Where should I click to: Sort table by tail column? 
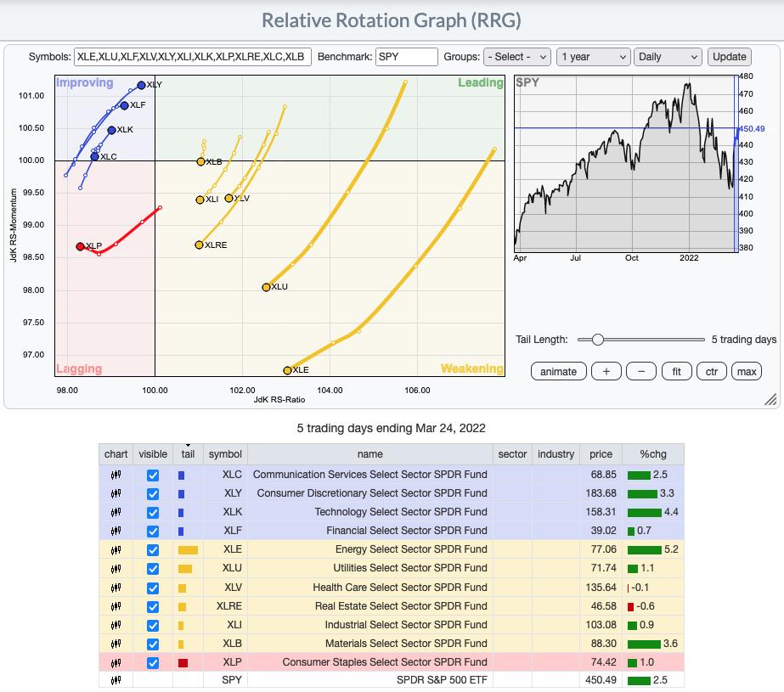pyautogui.click(x=188, y=454)
